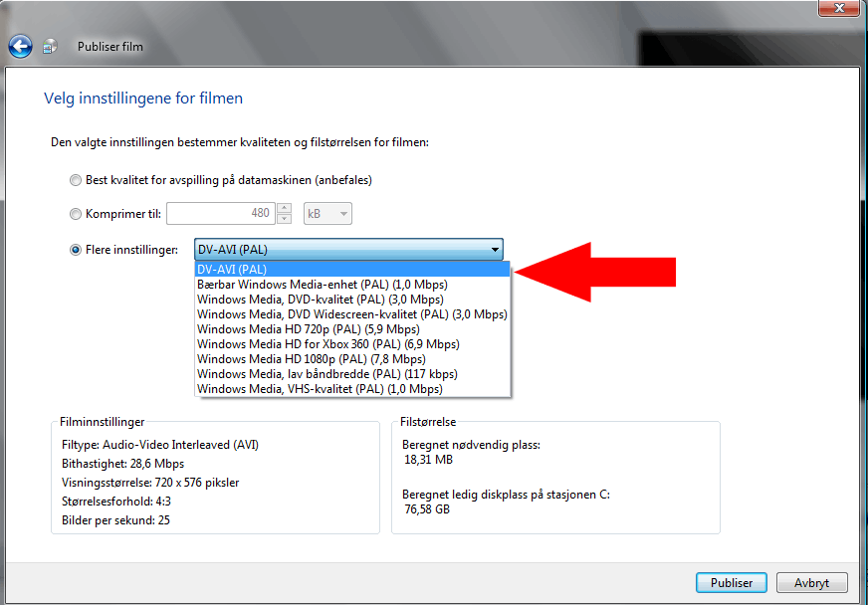Choose Windows Media, lav båndbredde option

352,374
